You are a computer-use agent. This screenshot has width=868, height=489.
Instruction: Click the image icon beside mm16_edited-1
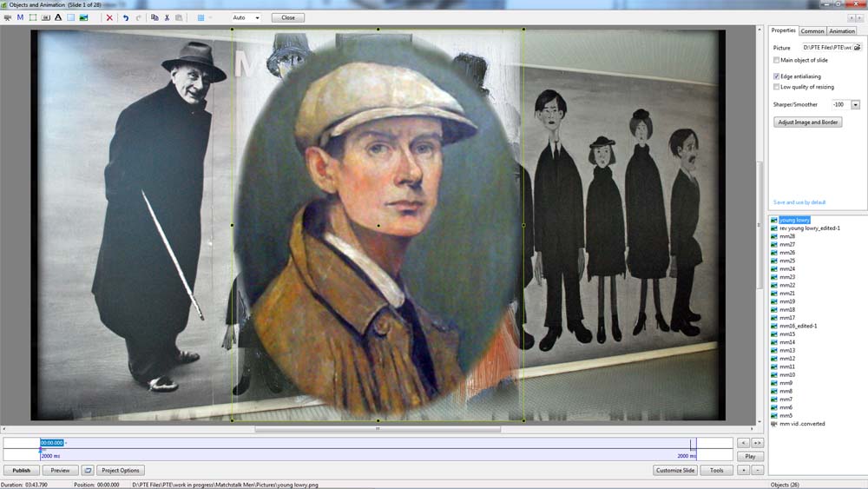[x=774, y=327]
